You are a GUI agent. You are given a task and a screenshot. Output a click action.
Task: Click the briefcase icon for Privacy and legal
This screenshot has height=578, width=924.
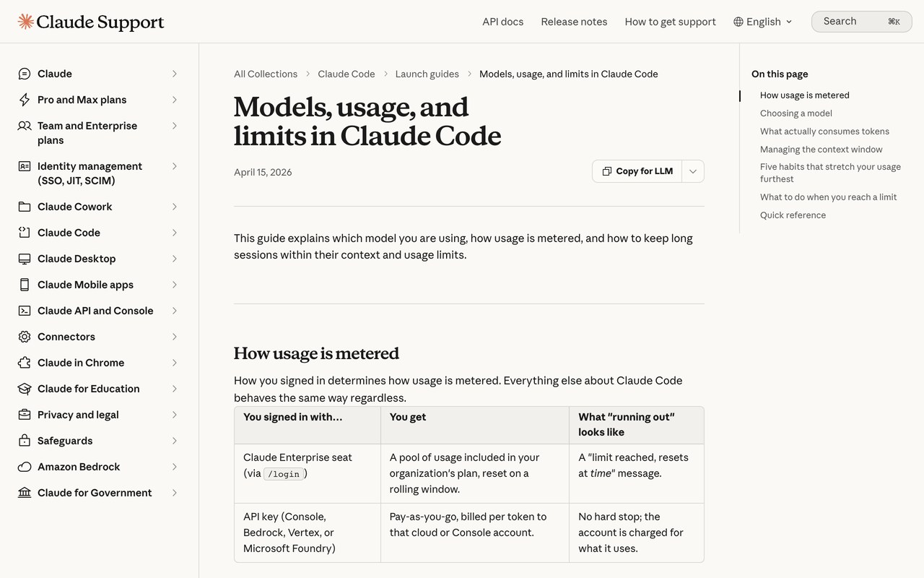[x=25, y=415]
